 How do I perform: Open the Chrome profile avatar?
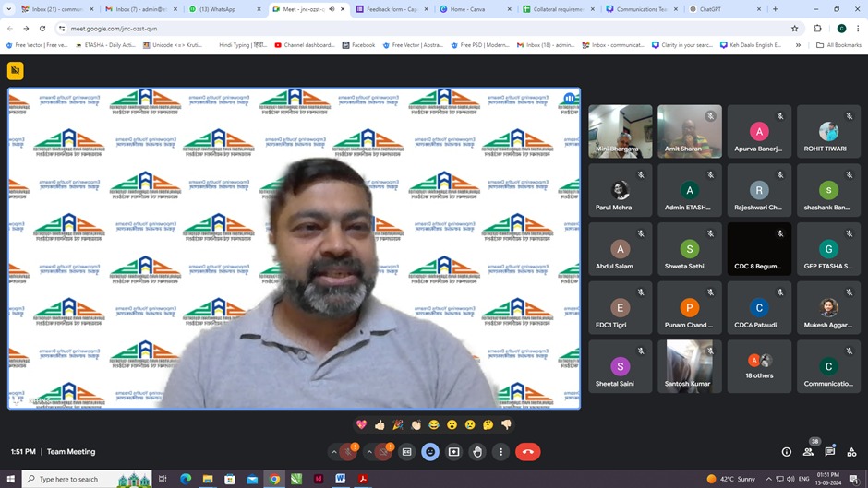[x=841, y=29]
